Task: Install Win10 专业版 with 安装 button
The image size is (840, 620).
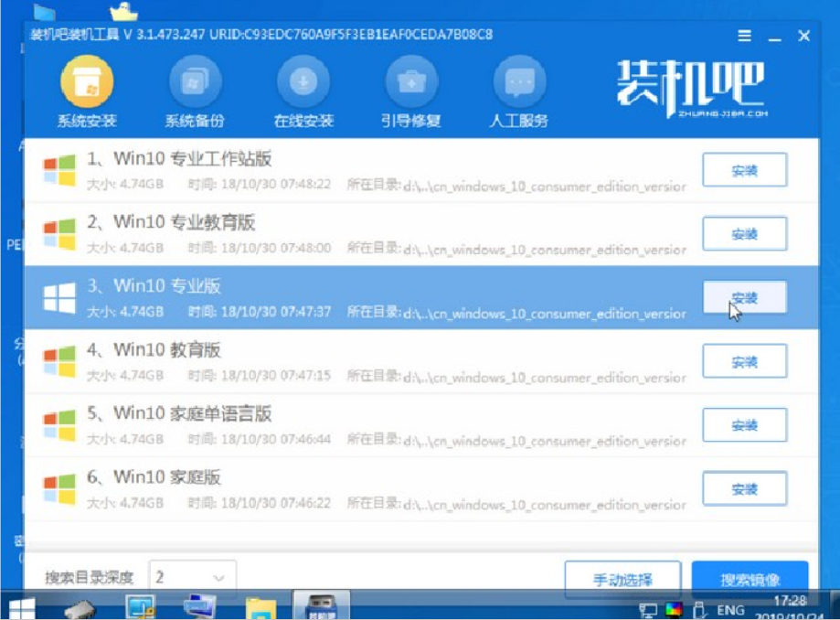Action: pos(744,297)
